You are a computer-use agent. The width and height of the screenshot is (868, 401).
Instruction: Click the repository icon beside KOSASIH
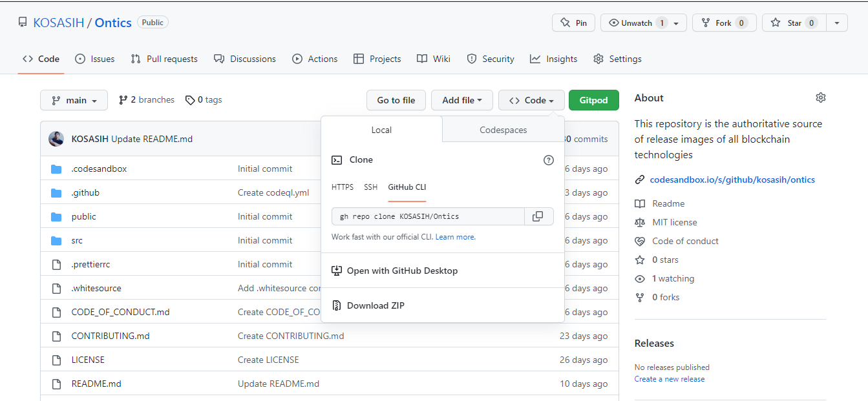(23, 23)
